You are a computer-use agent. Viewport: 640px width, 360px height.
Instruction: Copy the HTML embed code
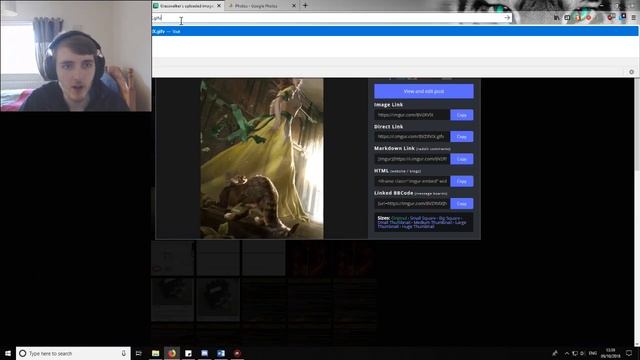click(x=462, y=181)
